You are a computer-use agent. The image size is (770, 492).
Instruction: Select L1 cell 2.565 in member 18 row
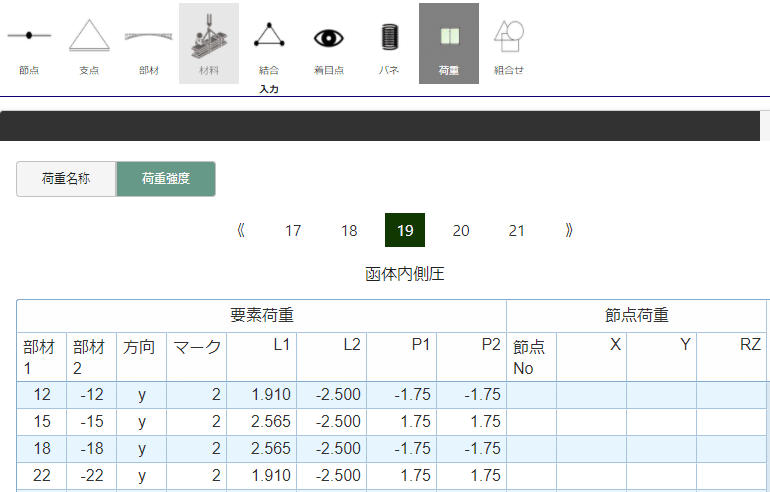click(x=262, y=449)
